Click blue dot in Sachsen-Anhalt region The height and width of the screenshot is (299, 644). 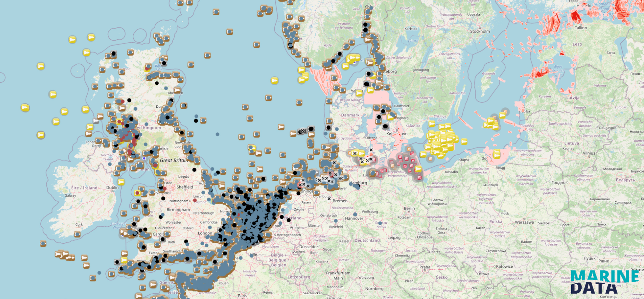[380, 223]
